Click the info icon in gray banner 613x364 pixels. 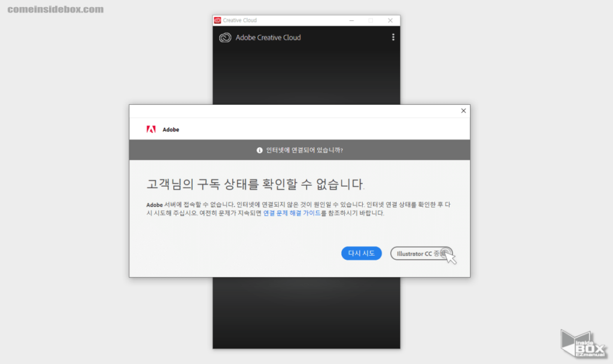coord(260,150)
